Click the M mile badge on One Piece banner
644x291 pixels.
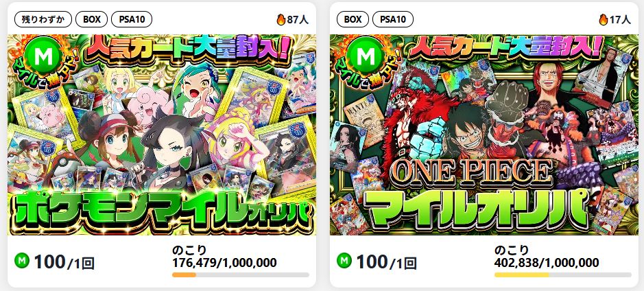click(x=366, y=58)
